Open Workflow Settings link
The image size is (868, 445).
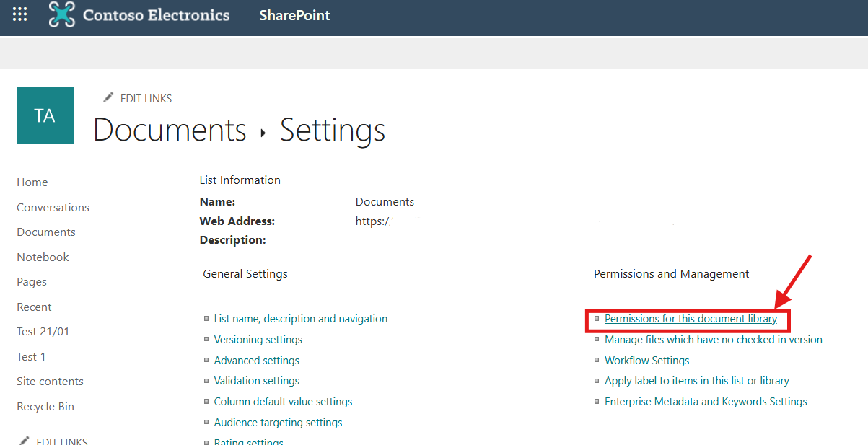(647, 361)
